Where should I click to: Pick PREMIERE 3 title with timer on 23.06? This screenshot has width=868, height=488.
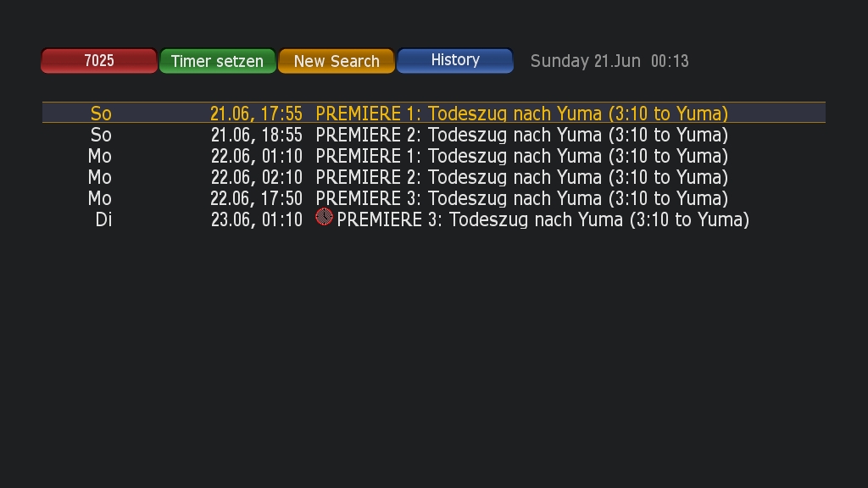[x=542, y=219]
